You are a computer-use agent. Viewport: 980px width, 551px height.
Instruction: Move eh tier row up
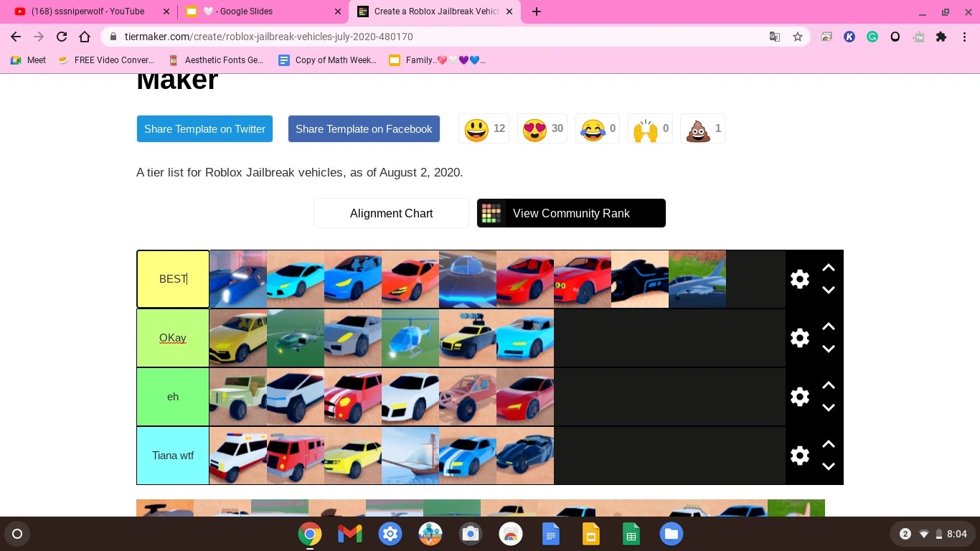point(829,385)
